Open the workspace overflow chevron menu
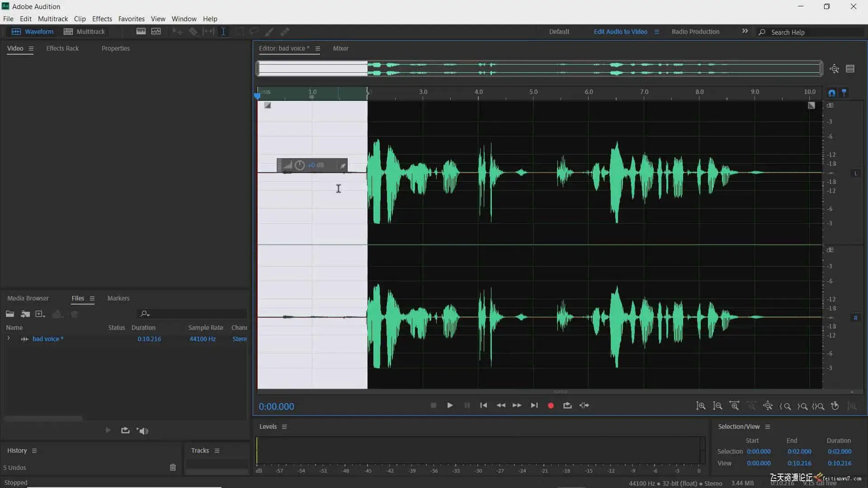Screen dimensions: 868x488 745,31
